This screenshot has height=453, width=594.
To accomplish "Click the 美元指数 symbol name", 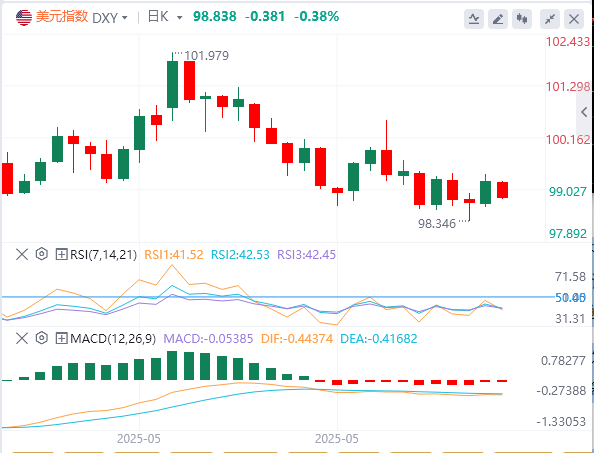I will click(62, 17).
